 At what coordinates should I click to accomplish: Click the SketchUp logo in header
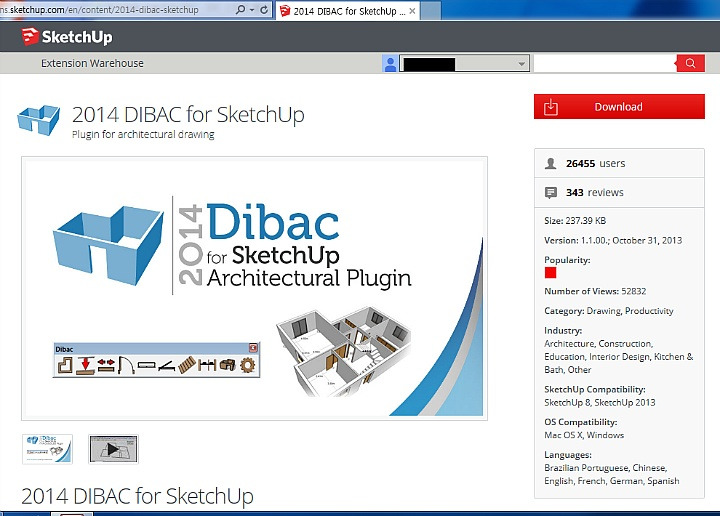67,37
